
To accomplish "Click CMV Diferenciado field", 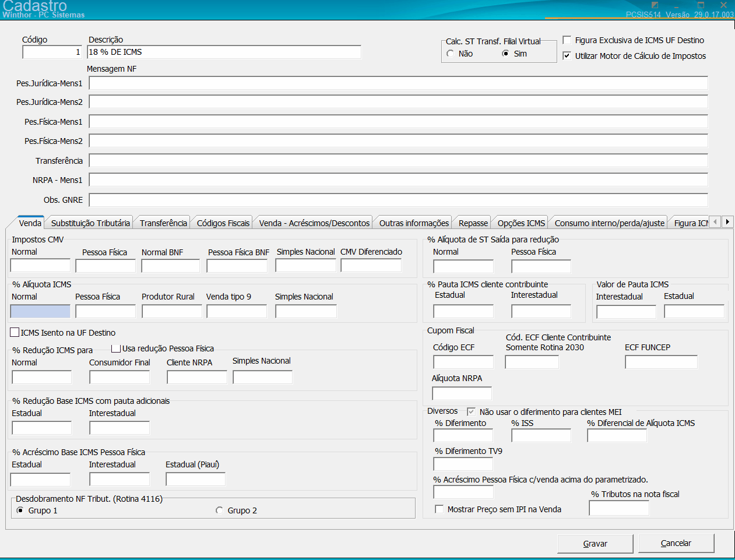I will (x=371, y=266).
